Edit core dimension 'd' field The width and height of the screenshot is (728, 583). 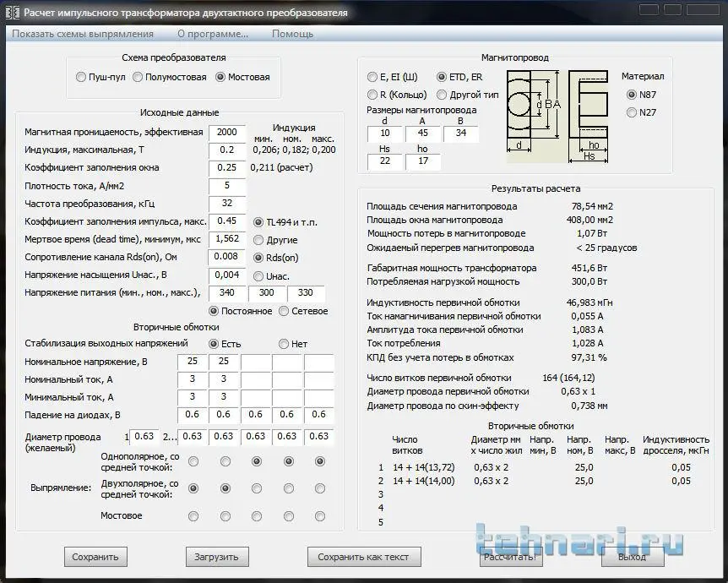pyautogui.click(x=385, y=133)
